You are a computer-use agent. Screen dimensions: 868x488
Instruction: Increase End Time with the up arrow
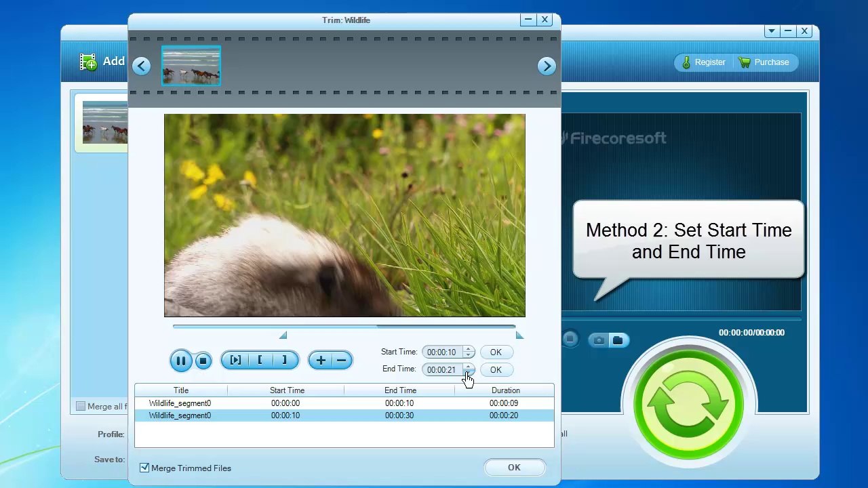click(x=468, y=367)
